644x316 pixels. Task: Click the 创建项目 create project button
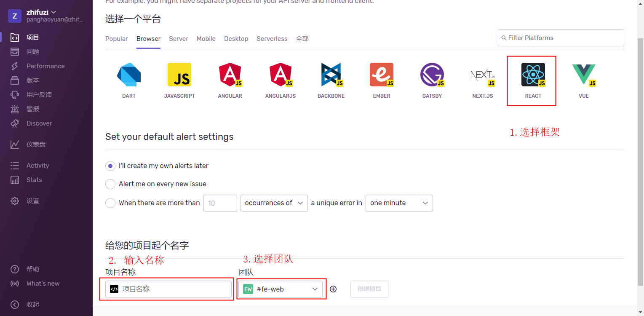pos(369,289)
